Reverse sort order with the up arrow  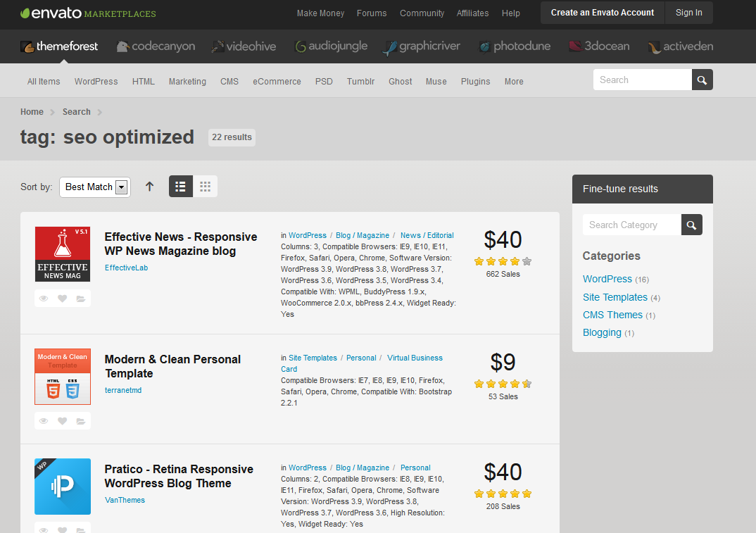pos(149,187)
